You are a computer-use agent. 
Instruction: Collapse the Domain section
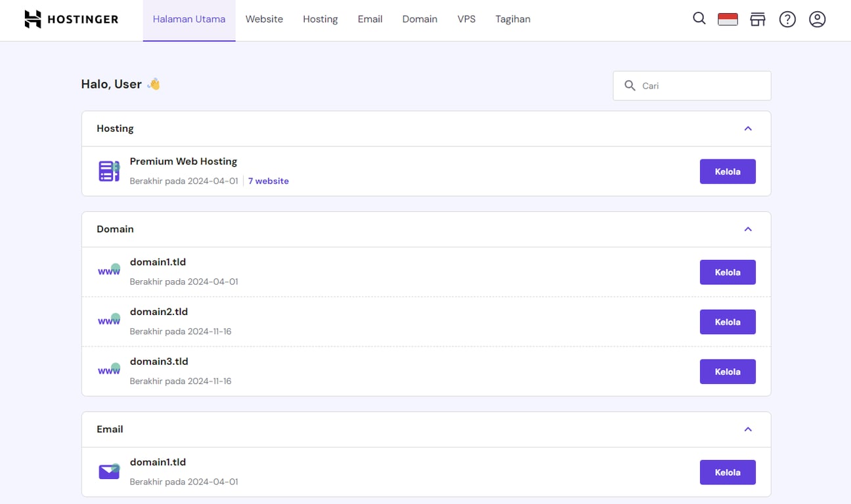(748, 229)
